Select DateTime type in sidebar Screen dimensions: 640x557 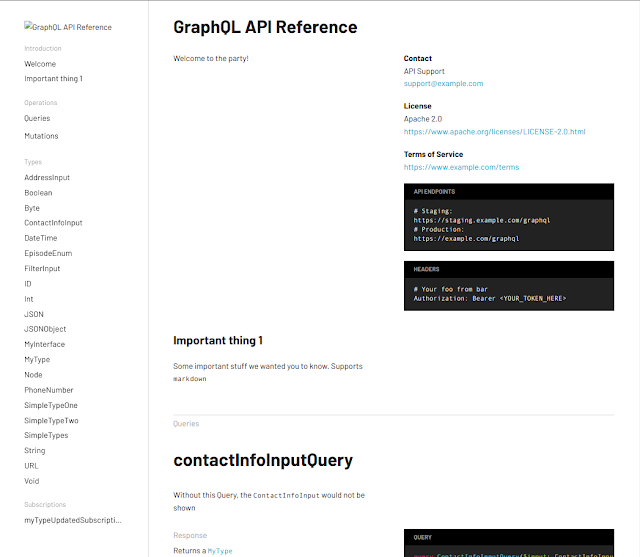41,238
